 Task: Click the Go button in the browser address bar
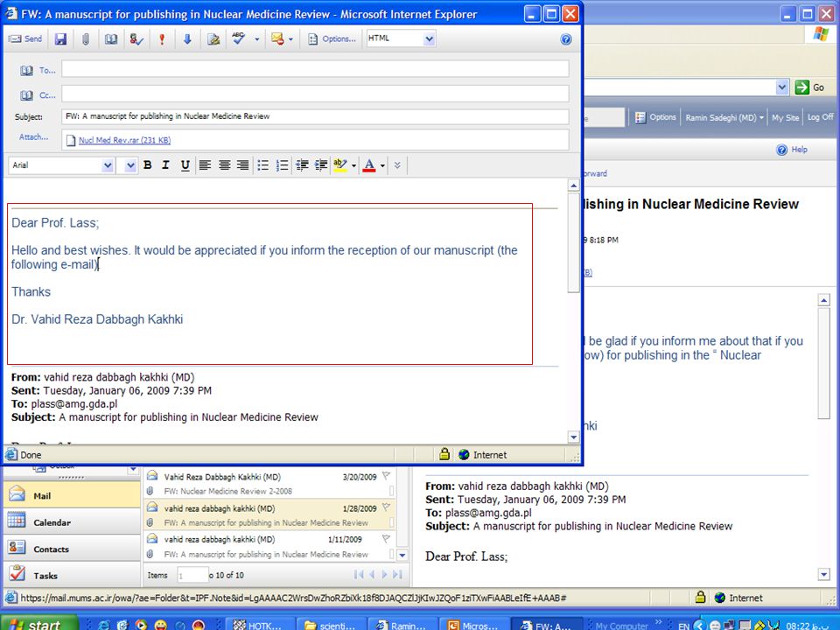(x=809, y=87)
